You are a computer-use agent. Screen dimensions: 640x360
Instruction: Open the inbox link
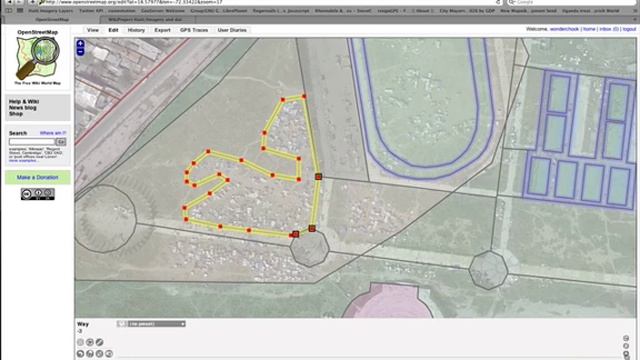(609, 29)
